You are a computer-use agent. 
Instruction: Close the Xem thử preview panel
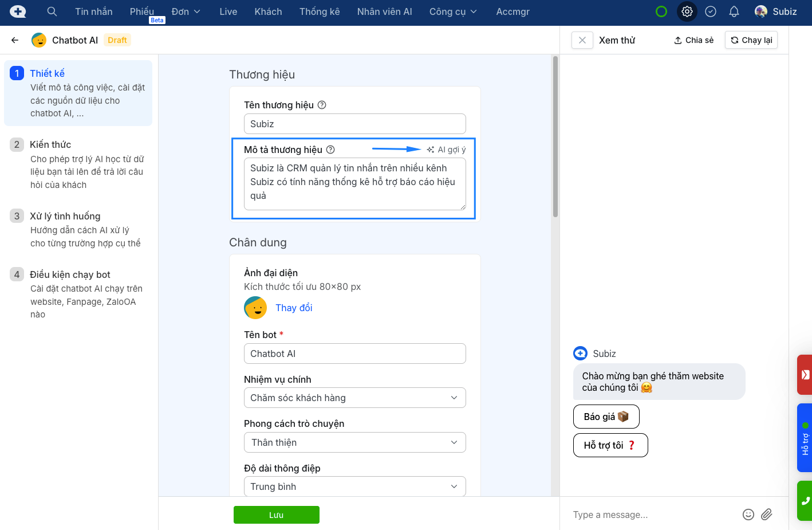coord(582,40)
